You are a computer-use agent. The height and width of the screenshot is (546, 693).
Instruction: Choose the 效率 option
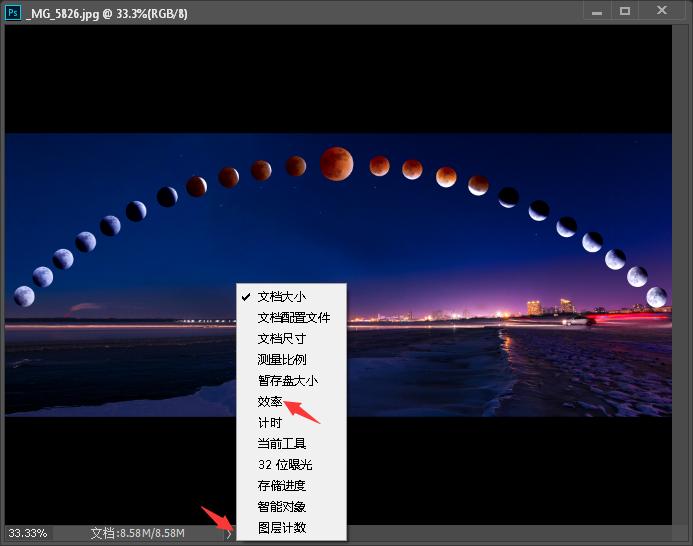pyautogui.click(x=269, y=402)
